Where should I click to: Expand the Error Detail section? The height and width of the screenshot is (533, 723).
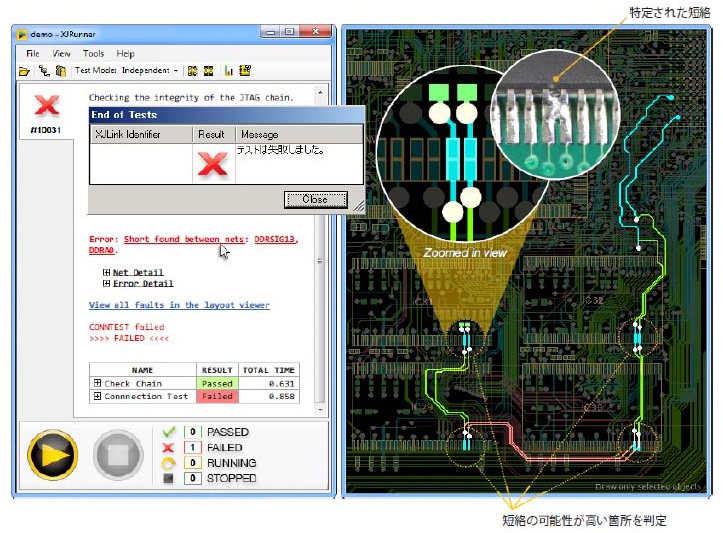coord(106,284)
